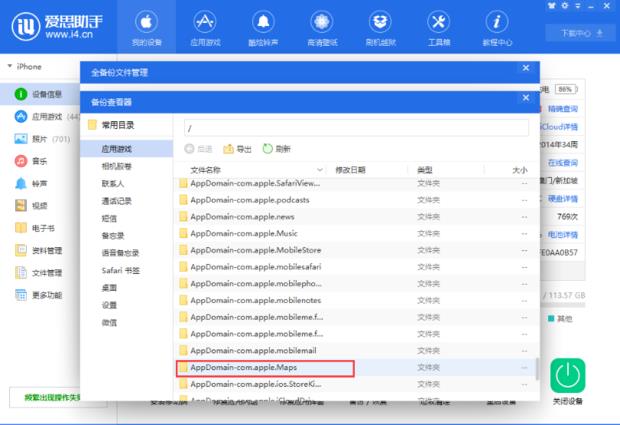Image resolution: width=620 pixels, height=425 pixels.
Task: Open the settings gear in title bar
Action: point(565,6)
